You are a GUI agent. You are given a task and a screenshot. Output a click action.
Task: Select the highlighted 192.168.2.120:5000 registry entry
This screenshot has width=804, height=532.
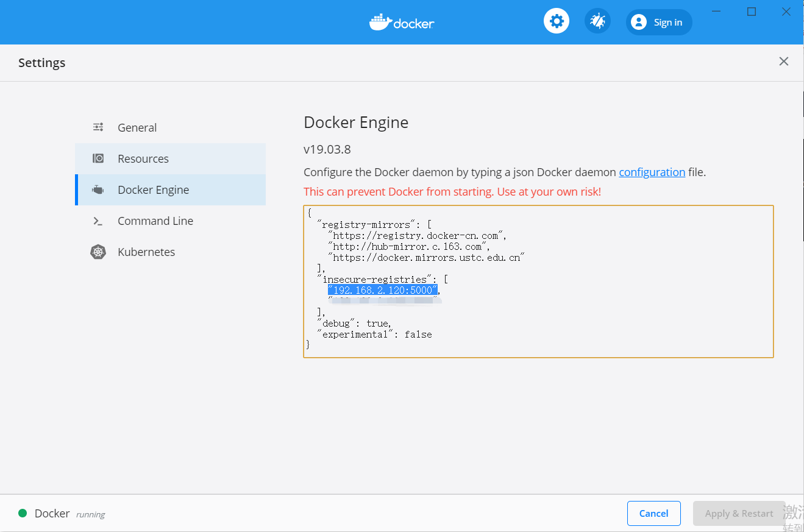382,290
